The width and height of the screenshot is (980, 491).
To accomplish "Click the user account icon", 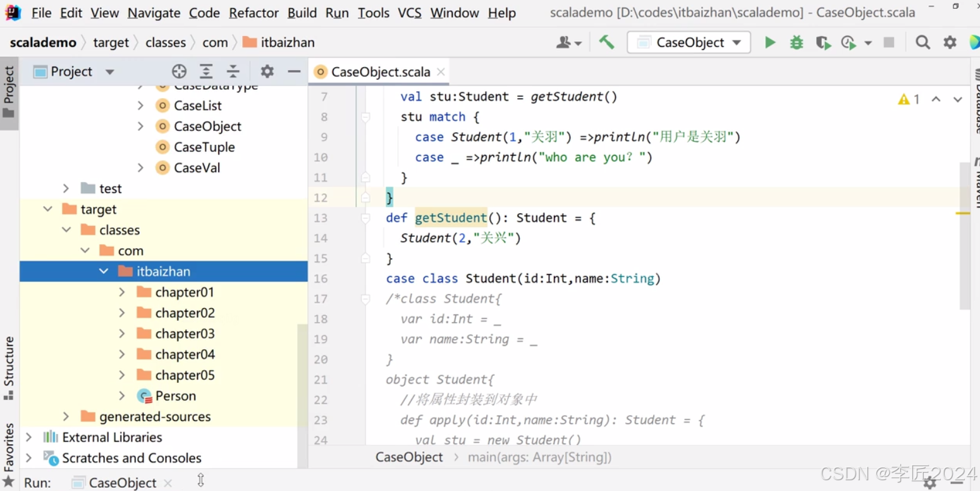I will click(x=568, y=42).
